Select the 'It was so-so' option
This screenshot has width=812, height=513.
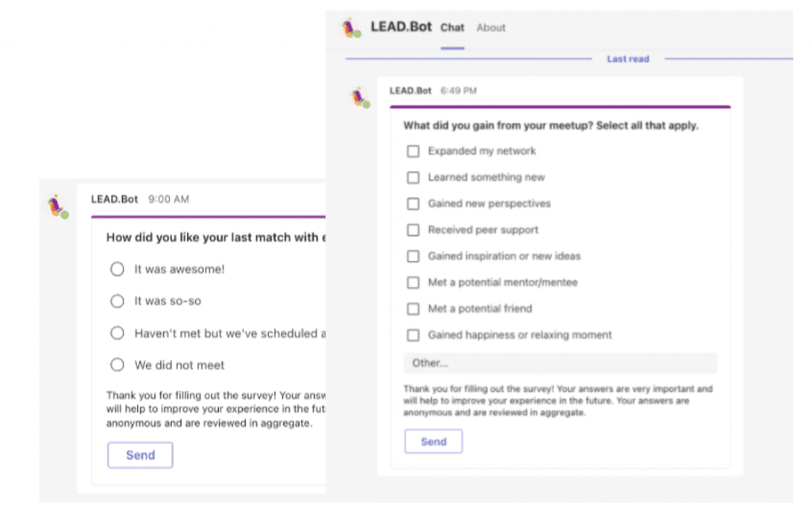pos(117,301)
